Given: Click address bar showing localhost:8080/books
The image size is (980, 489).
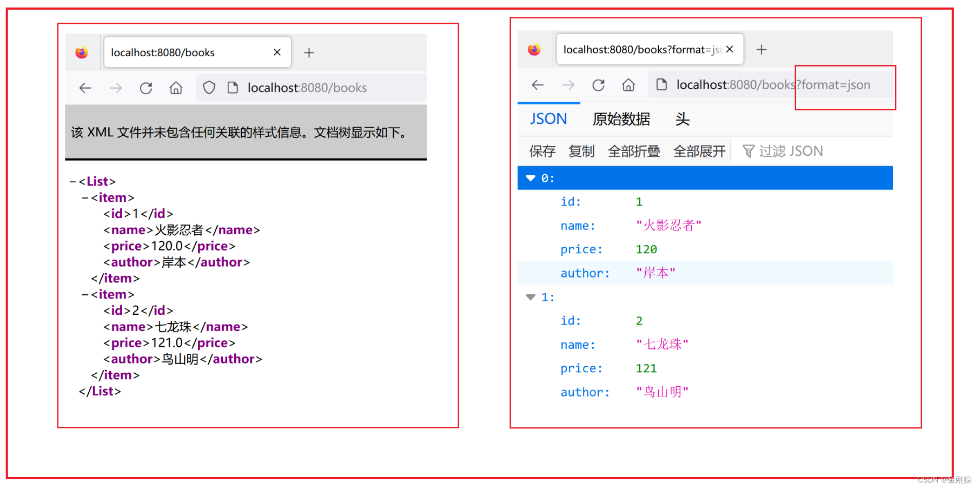Looking at the screenshot, I should tap(312, 88).
